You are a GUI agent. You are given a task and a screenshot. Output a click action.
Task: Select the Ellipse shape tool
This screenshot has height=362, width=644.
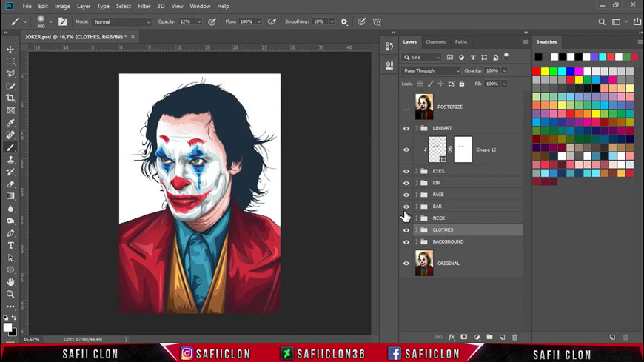(10, 270)
